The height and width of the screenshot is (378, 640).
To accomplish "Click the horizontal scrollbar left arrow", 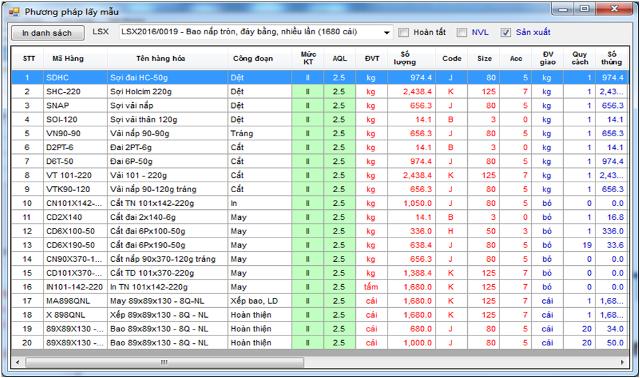I will 18,362.
